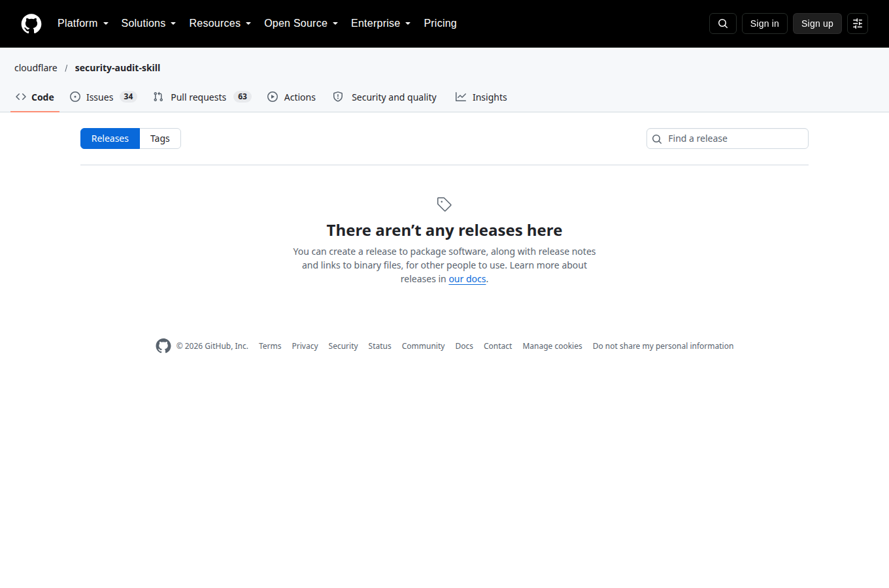Image resolution: width=889 pixels, height=588 pixels.
Task: Open the Pricing page
Action: [440, 24]
